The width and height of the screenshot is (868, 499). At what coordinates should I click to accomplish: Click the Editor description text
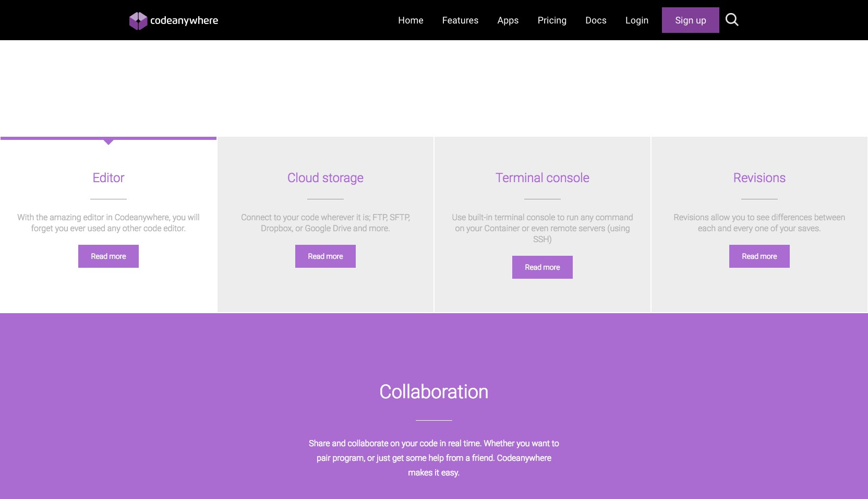(x=108, y=223)
